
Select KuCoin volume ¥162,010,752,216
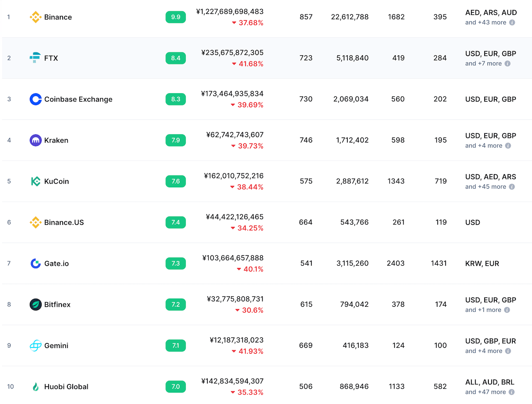point(234,176)
